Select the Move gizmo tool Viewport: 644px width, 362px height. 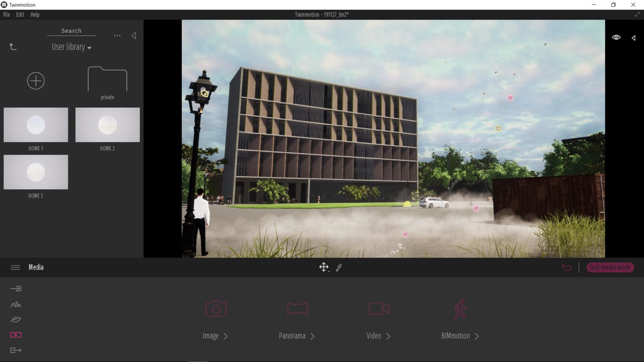323,267
